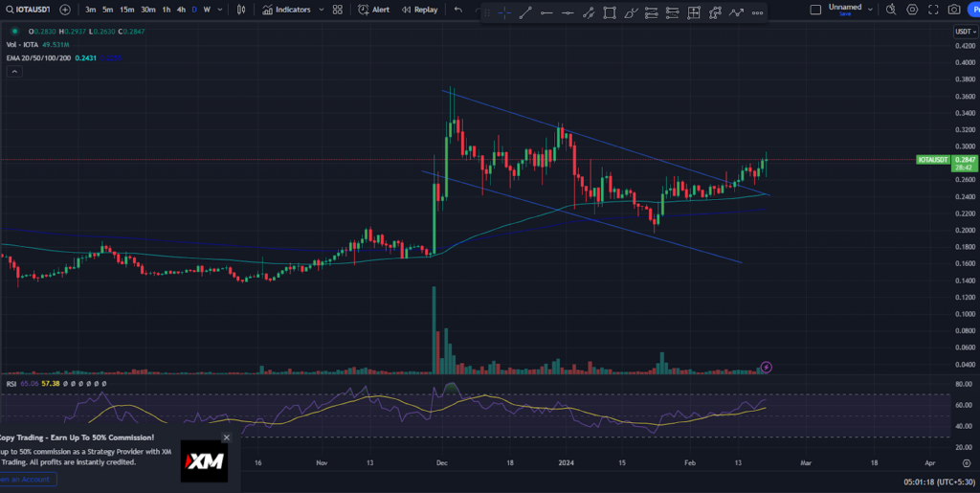Grab the drawing toolbar drag handle
980x493 pixels.
488,12
